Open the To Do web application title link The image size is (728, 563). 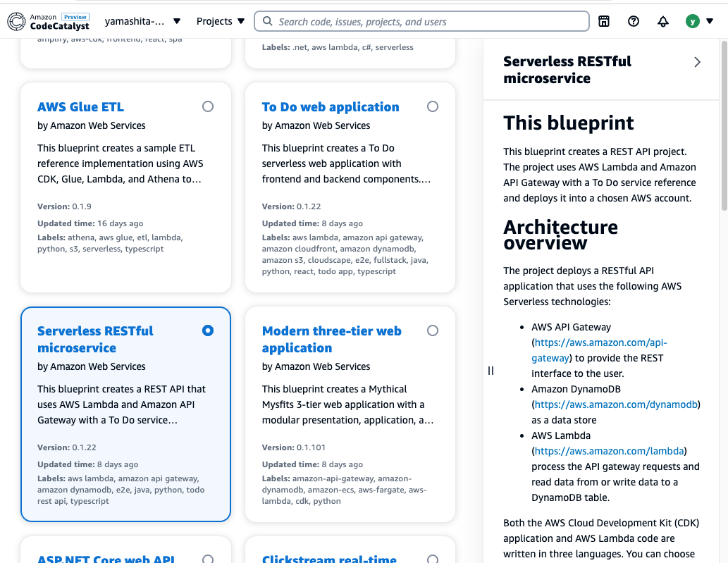point(330,107)
